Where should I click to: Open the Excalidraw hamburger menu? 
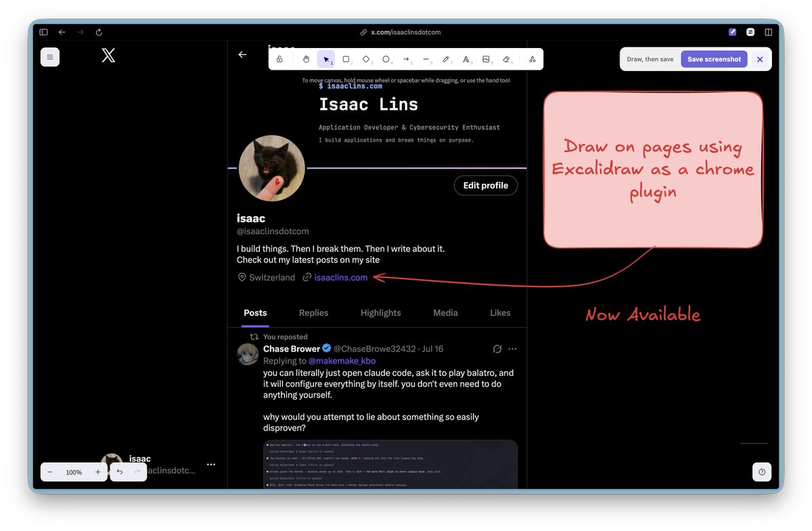(x=50, y=57)
